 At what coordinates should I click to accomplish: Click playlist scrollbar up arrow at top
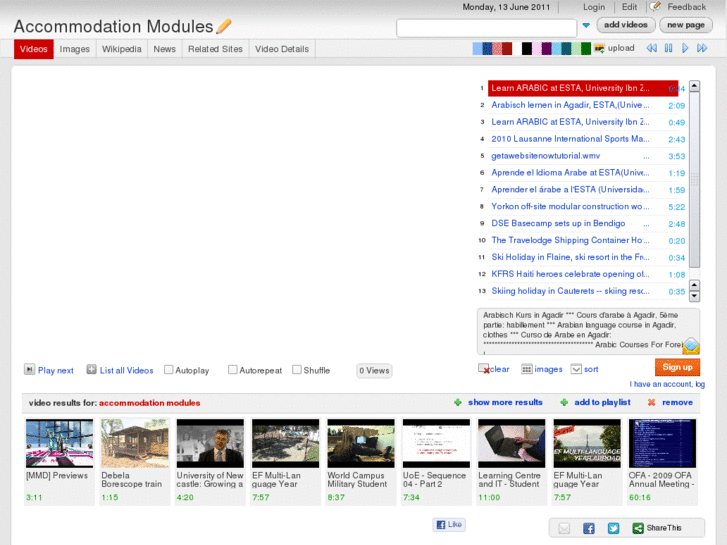(x=694, y=86)
